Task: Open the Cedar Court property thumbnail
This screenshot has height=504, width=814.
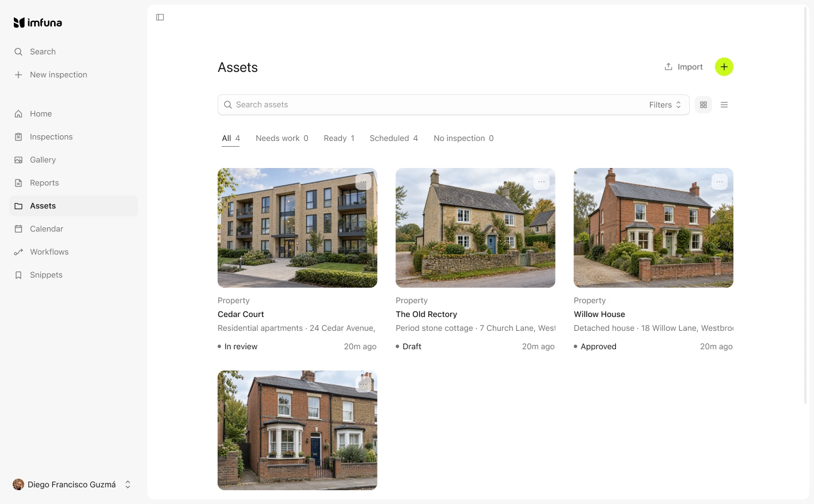Action: (297, 228)
